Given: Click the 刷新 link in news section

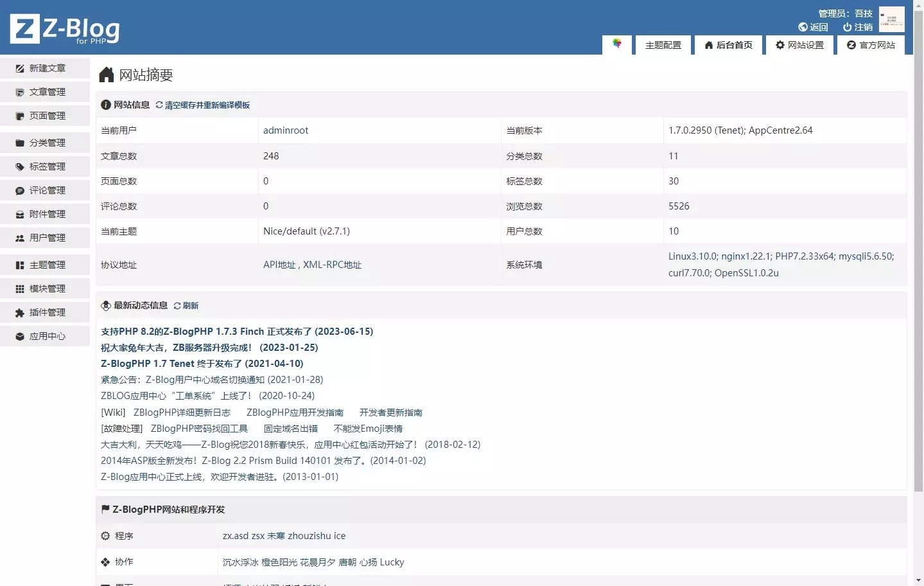Looking at the screenshot, I should coord(191,305).
